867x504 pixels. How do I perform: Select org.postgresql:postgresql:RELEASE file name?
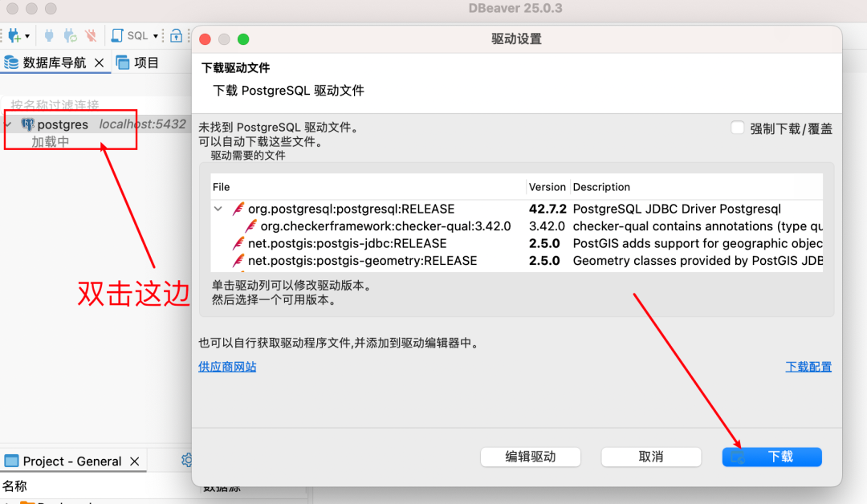pyautogui.click(x=351, y=209)
